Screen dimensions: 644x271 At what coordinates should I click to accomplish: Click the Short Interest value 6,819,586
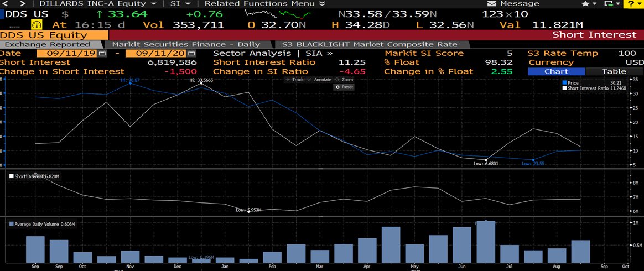[x=172, y=62]
